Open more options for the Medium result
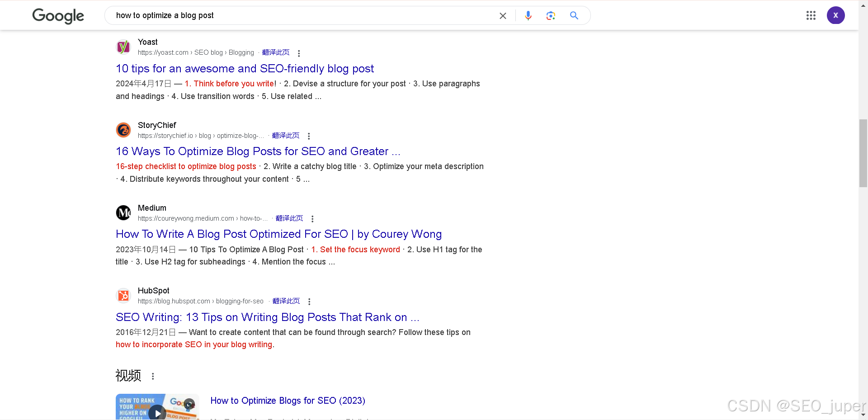Image resolution: width=868 pixels, height=420 pixels. coord(312,219)
